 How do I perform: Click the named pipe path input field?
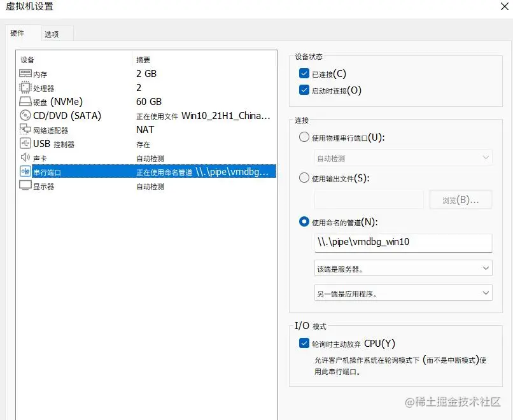coord(403,242)
